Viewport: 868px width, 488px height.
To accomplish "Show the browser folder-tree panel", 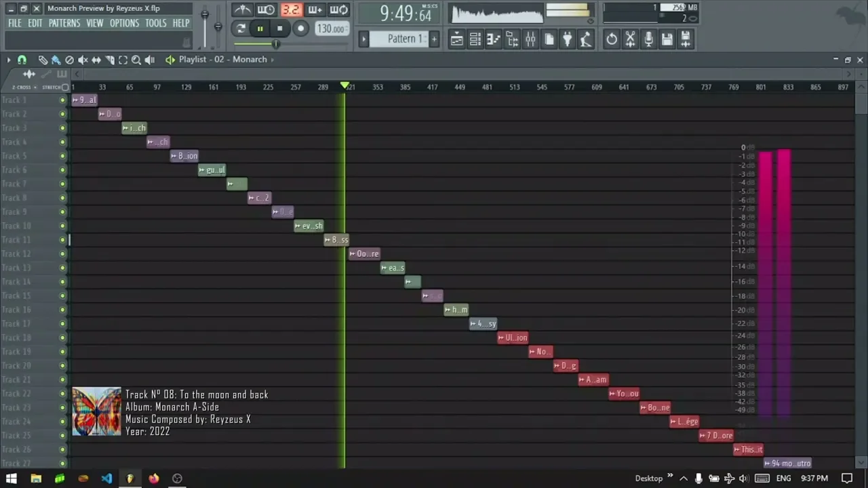I will pyautogui.click(x=512, y=39).
